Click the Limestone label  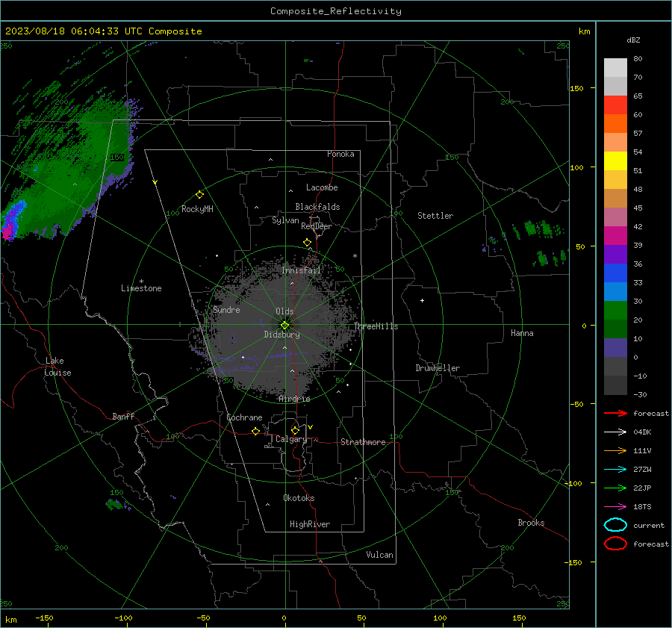[141, 288]
